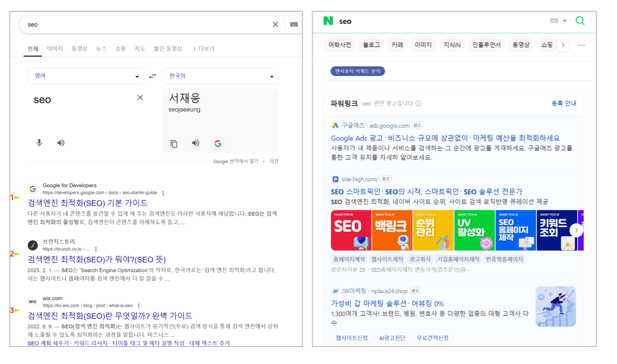Click the JW마케팅 ad logo icon
The width and height of the screenshot is (617, 364).
(335, 291)
